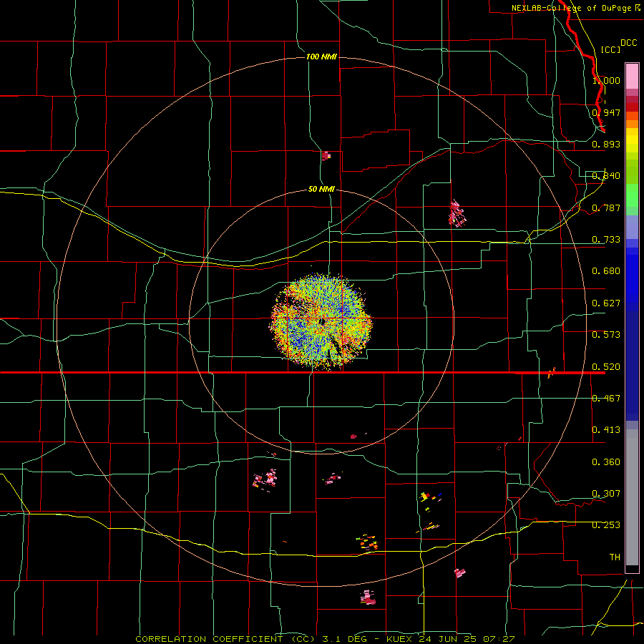644x644 pixels.
Task: Click the 0.947 color scale value
Action: click(606, 112)
